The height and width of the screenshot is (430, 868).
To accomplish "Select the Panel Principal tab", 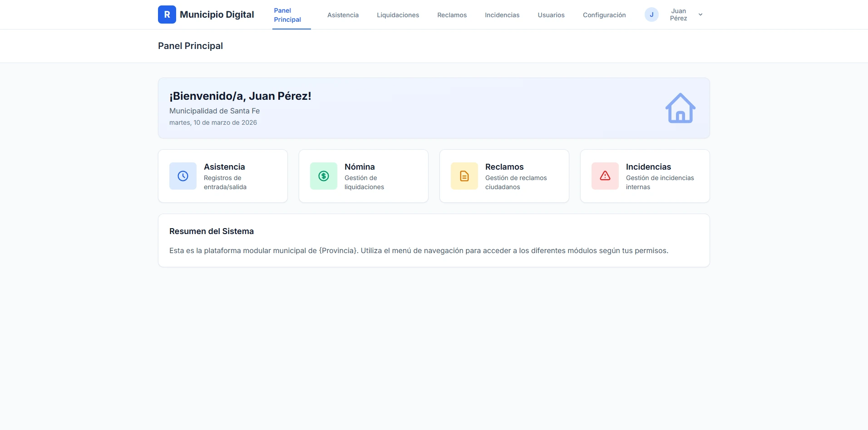I will coord(291,15).
